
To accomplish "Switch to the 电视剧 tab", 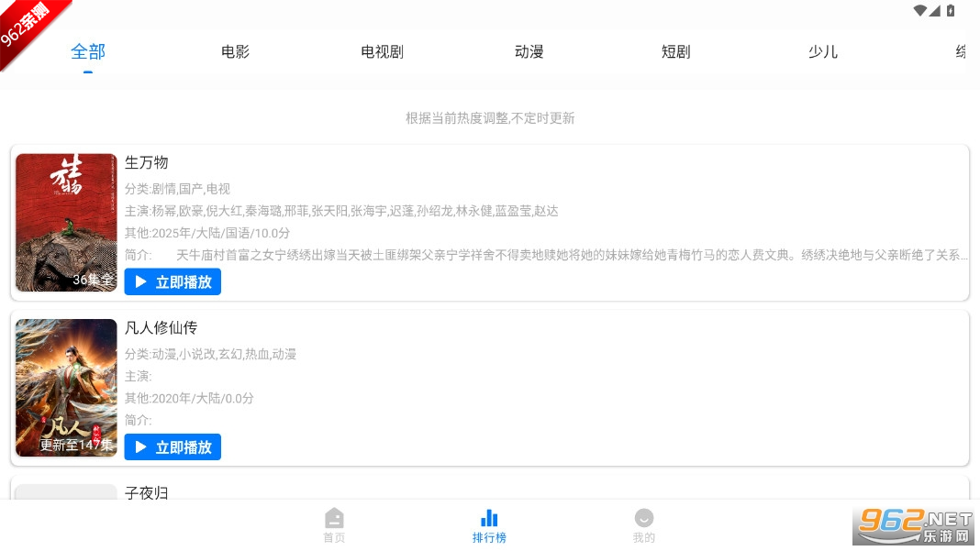I will 382,52.
